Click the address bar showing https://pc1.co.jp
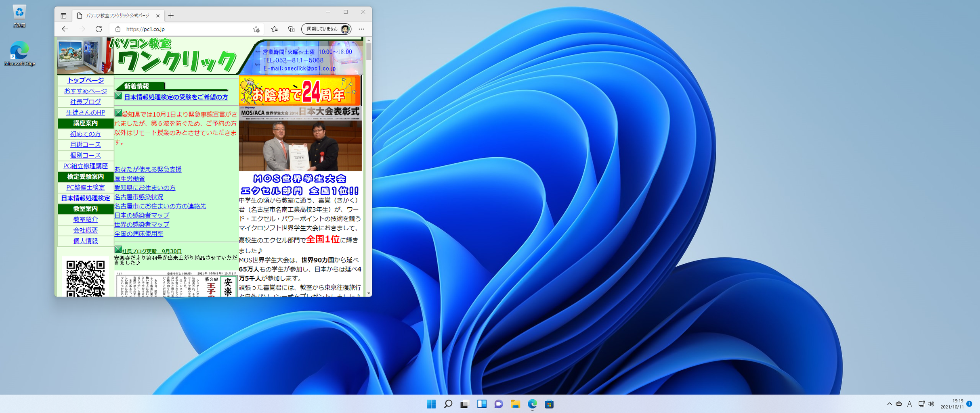Viewport: 980px width, 413px height. [x=187, y=29]
